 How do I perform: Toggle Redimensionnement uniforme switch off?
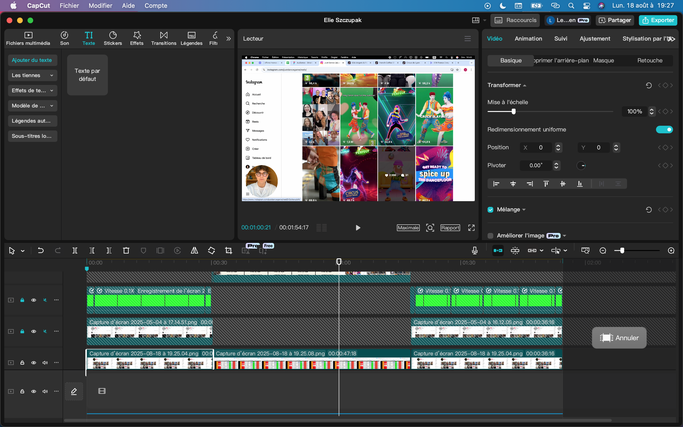pyautogui.click(x=664, y=129)
